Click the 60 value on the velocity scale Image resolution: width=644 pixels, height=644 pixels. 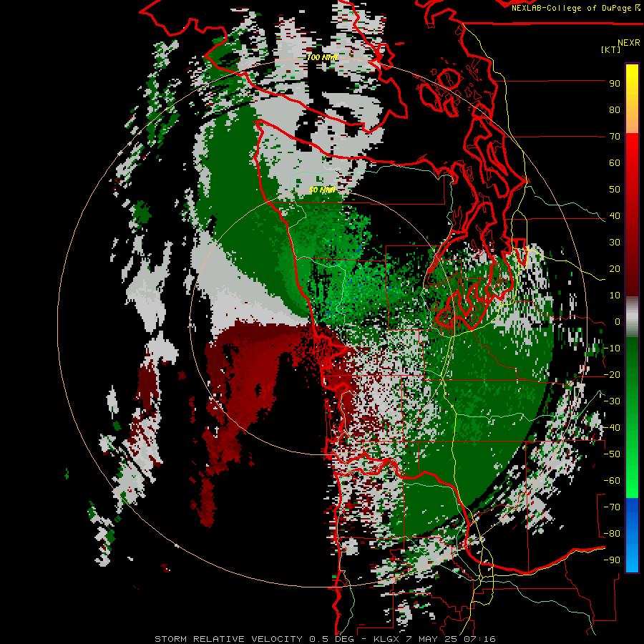click(615, 162)
